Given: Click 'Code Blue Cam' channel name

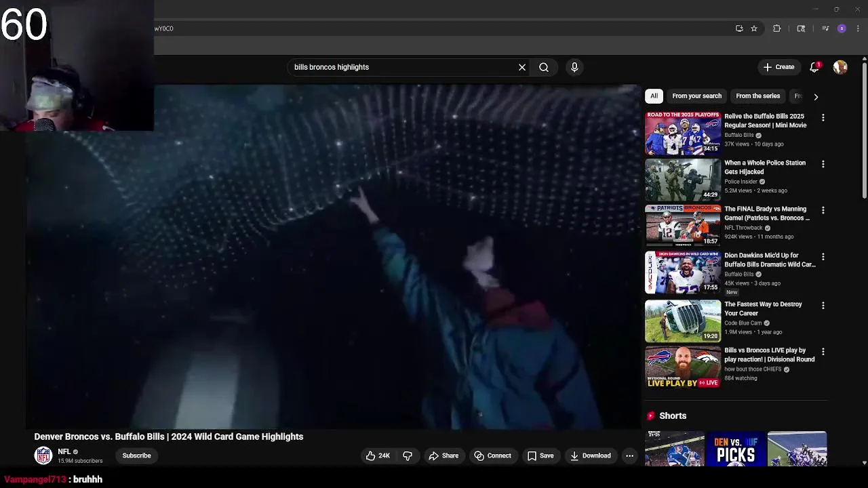Looking at the screenshot, I should point(743,323).
